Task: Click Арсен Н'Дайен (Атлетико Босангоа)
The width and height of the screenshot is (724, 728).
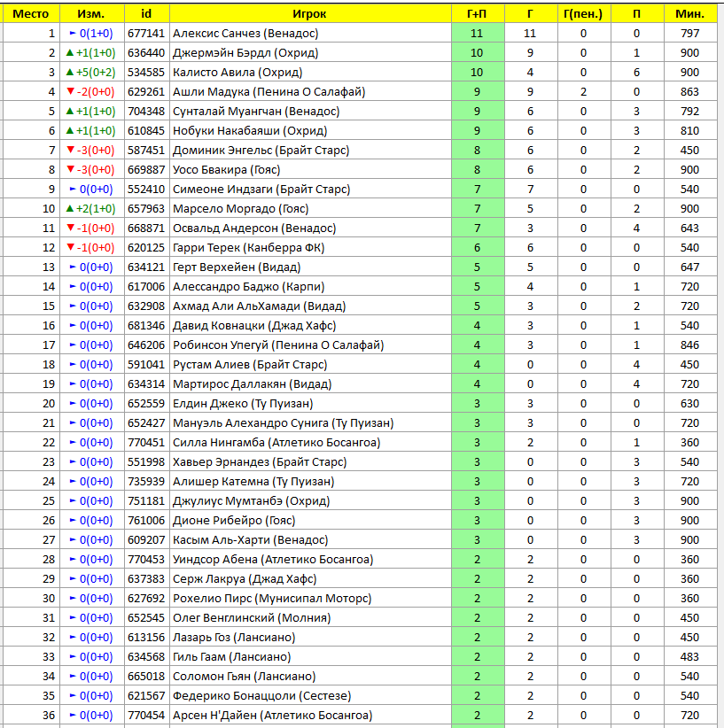Action: pos(310,716)
